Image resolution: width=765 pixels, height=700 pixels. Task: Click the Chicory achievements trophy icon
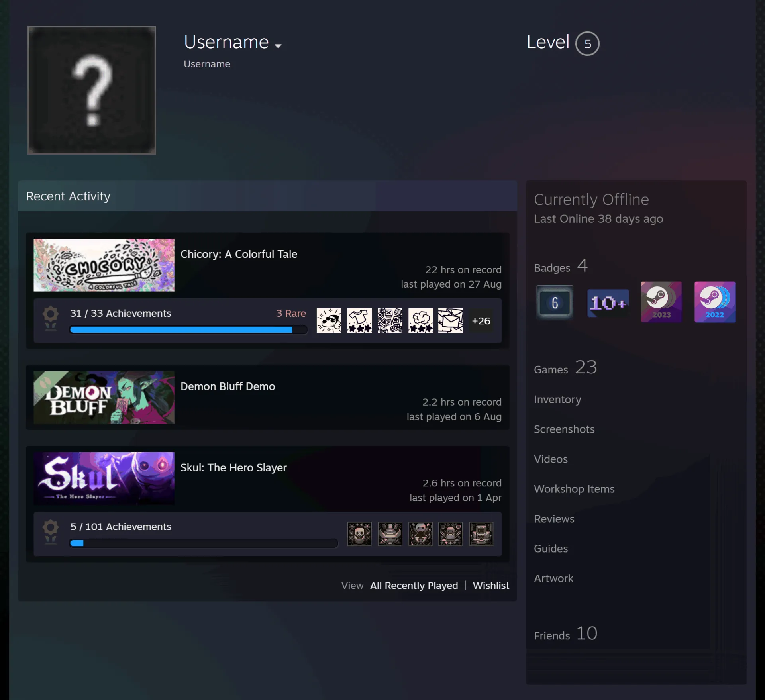(51, 318)
